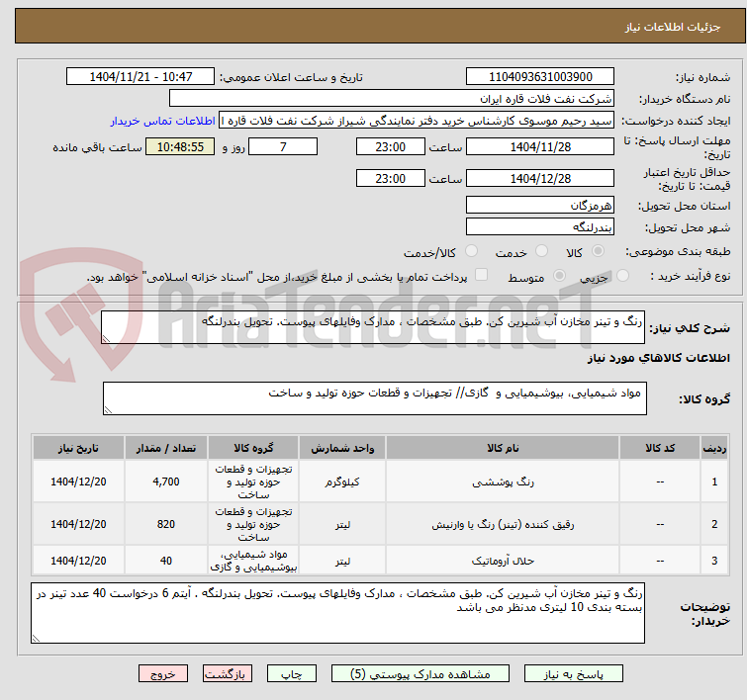Open مشاهده مدارک پیوستی (5) button
The image size is (747, 700).
[x=420, y=674]
